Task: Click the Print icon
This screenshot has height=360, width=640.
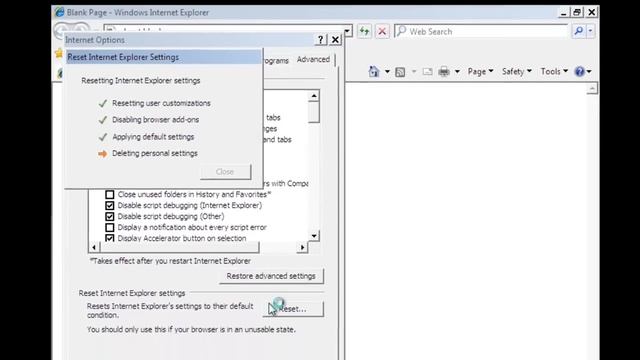Action: coord(444,72)
